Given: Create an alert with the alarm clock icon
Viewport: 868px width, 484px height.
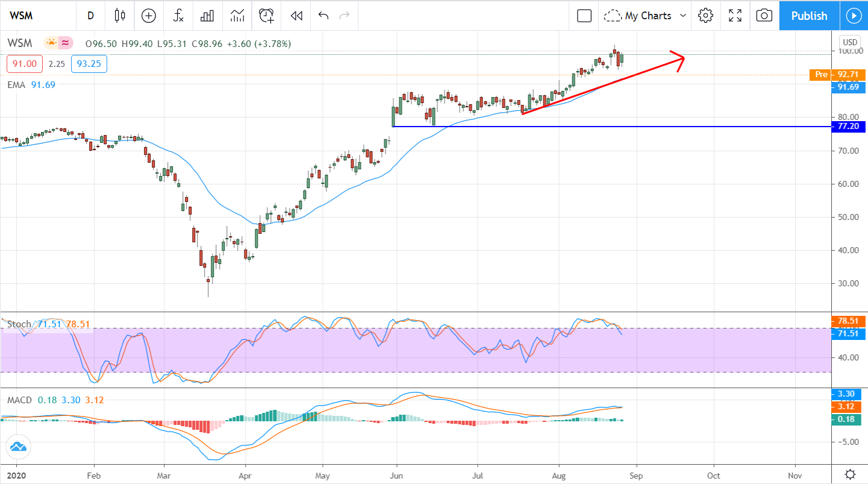Looking at the screenshot, I should click(267, 16).
